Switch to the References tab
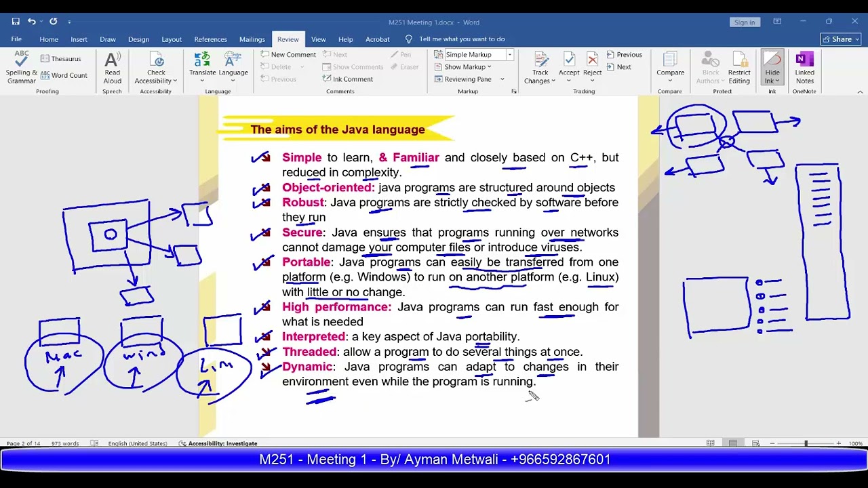The width and height of the screenshot is (868, 488). [x=210, y=39]
